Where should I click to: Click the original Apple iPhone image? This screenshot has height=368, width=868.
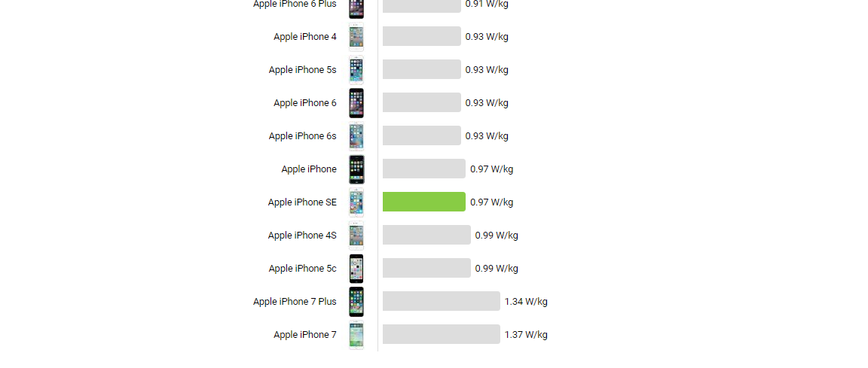(356, 169)
